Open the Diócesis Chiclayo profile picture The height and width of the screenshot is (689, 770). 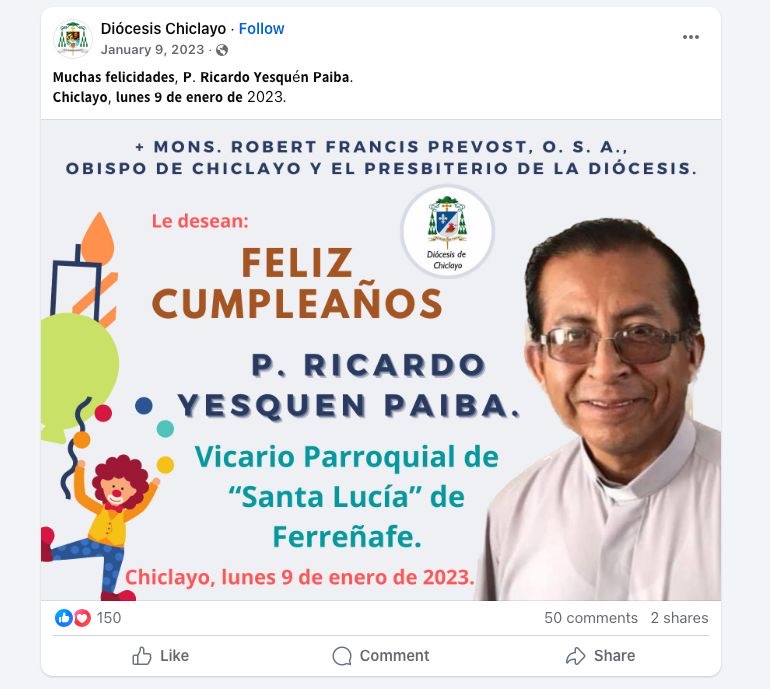[x=73, y=39]
